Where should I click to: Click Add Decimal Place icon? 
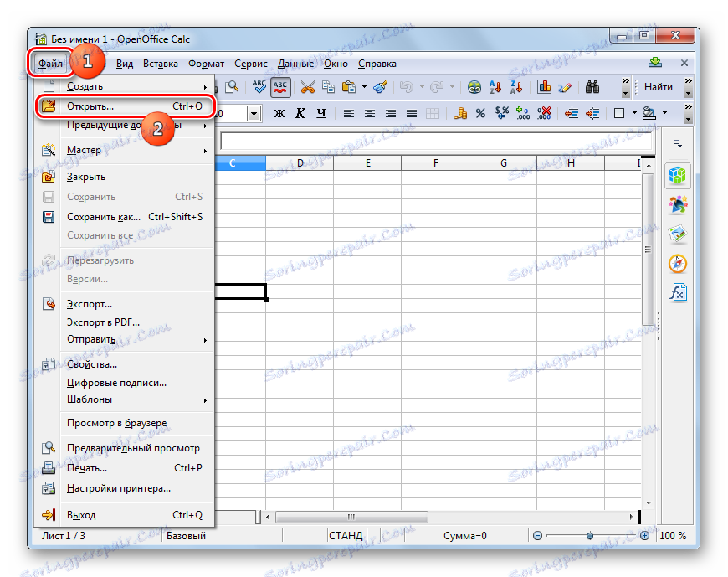pyautogui.click(x=523, y=113)
